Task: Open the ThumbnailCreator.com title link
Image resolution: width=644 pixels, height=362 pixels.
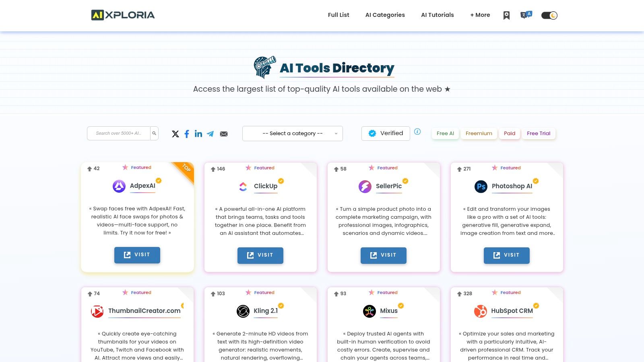Action: 144,311
